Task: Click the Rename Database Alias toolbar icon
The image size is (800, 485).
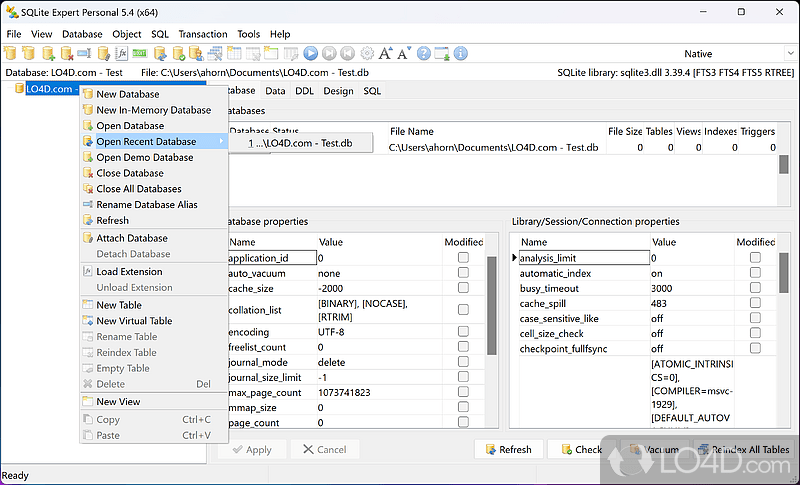Action: pos(84,53)
